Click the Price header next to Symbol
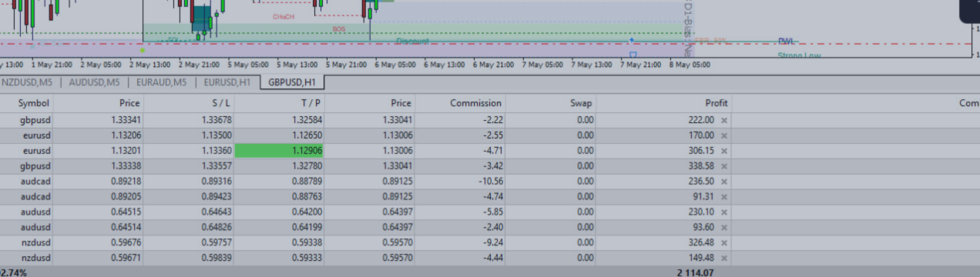The width and height of the screenshot is (980, 277). (129, 103)
